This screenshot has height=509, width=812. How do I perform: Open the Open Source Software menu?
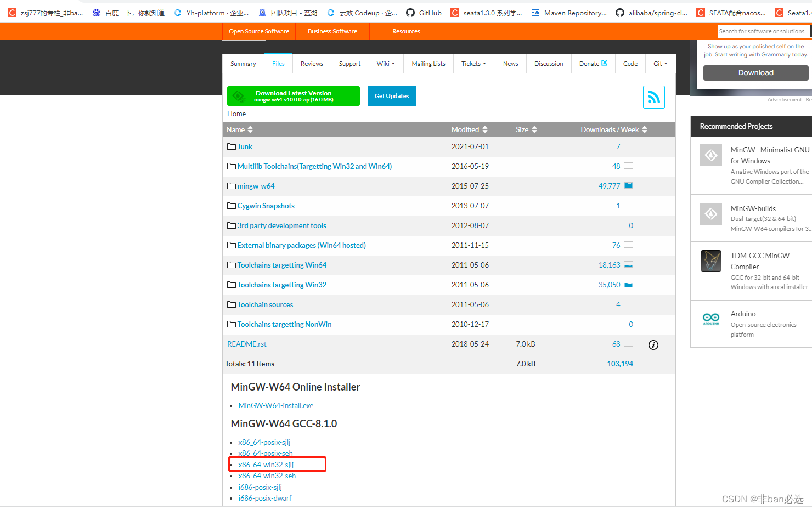[259, 31]
